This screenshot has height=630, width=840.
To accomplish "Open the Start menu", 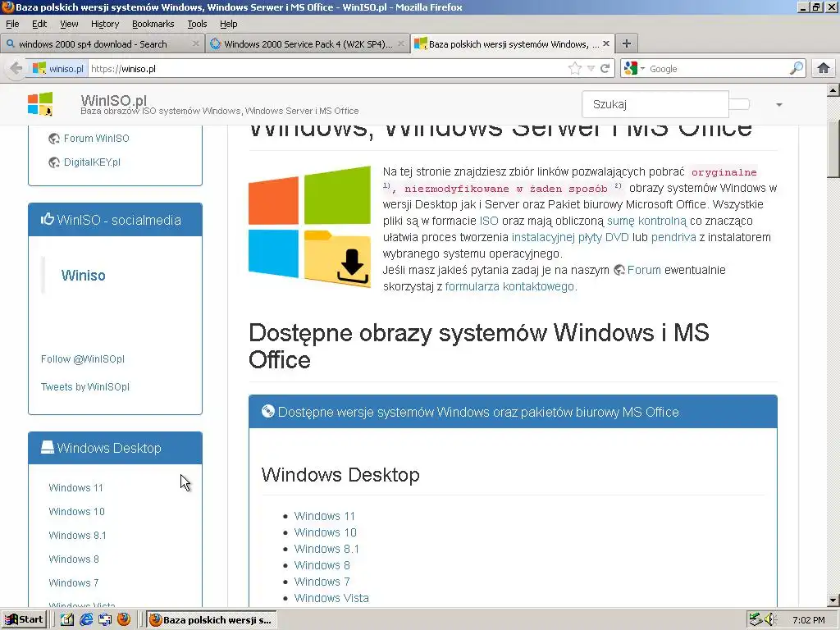I will [24, 620].
